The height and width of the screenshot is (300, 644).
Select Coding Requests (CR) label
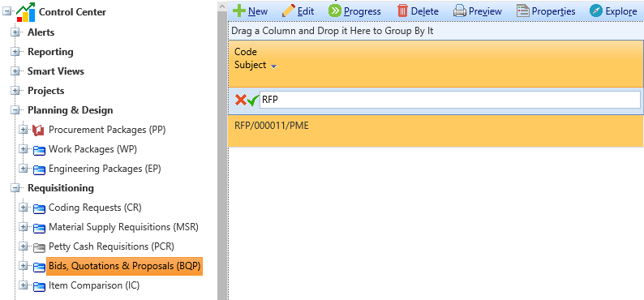click(95, 208)
